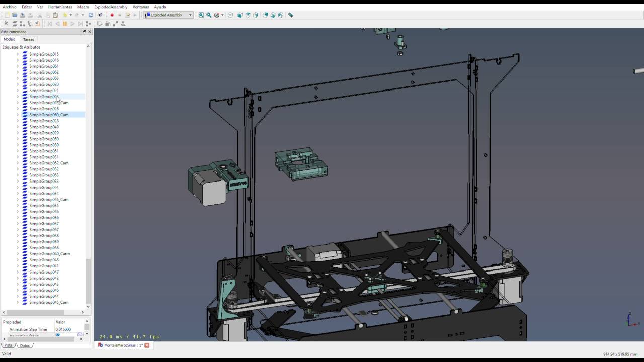Expand the SimpleGroup060_Cam tree node
644x362 pixels.
18,115
